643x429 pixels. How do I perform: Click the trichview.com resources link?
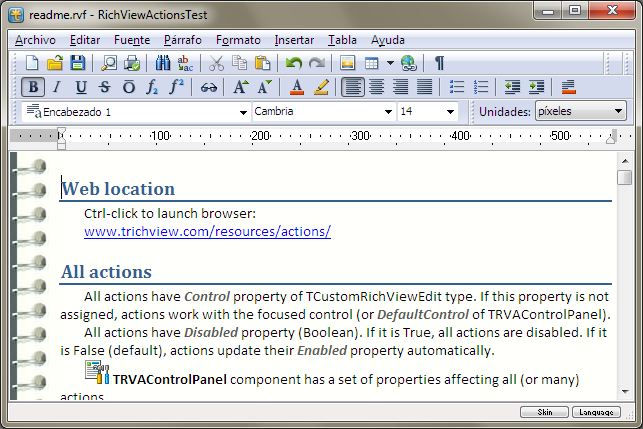coord(207,231)
